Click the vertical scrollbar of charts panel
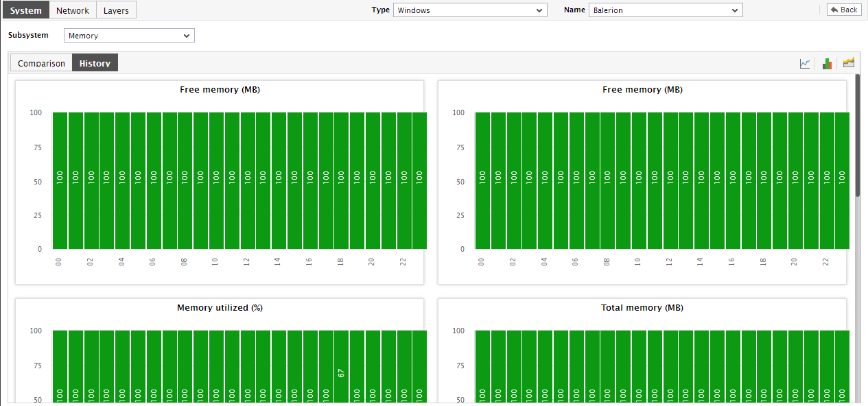The image size is (868, 406). point(857,136)
